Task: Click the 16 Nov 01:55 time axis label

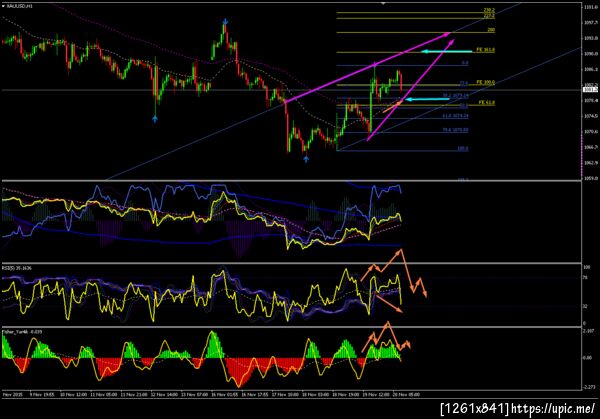Action: tap(225, 394)
